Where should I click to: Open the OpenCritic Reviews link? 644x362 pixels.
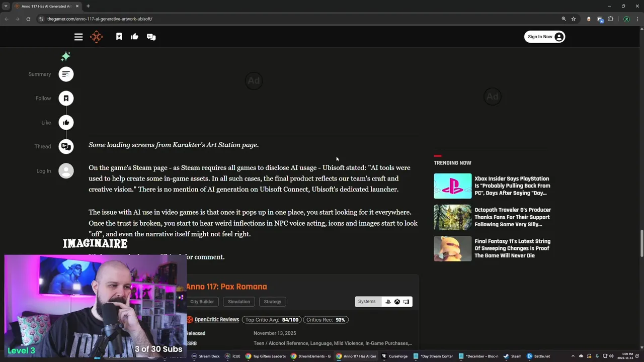(x=216, y=320)
